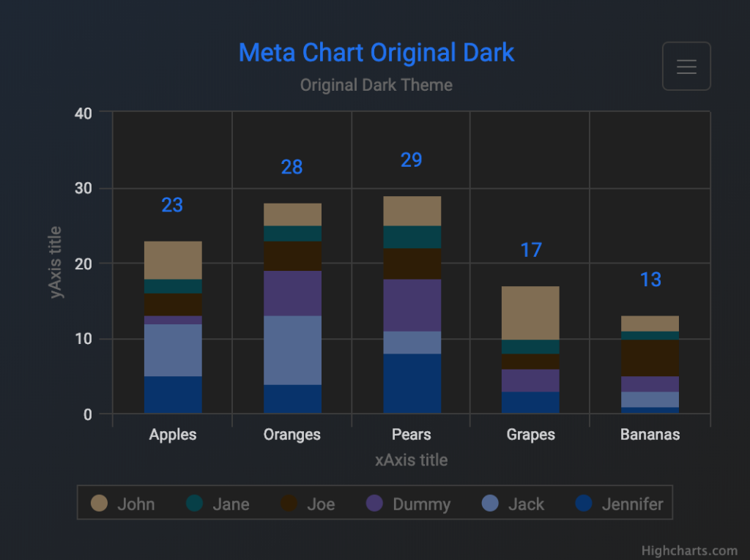Open the Highcharts.com credits link
The width and height of the screenshot is (750, 560).
[x=689, y=550]
